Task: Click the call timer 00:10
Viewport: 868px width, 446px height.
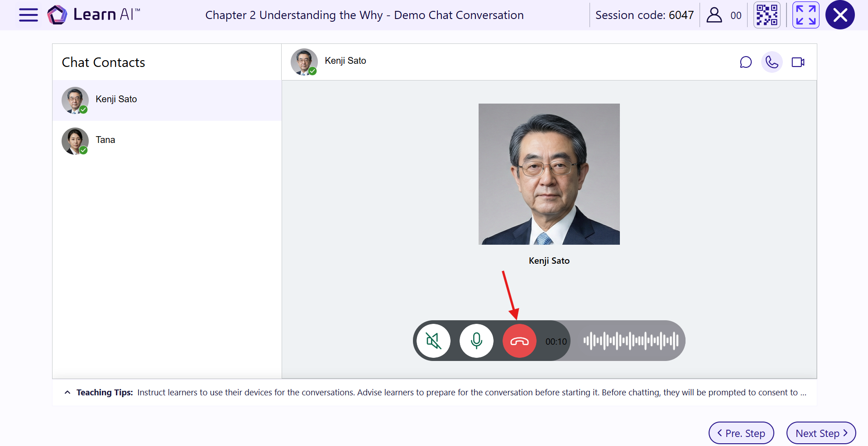Action: point(556,342)
